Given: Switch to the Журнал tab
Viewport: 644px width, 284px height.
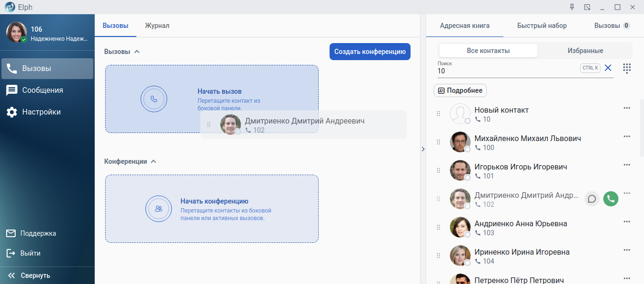Looking at the screenshot, I should coord(157,26).
